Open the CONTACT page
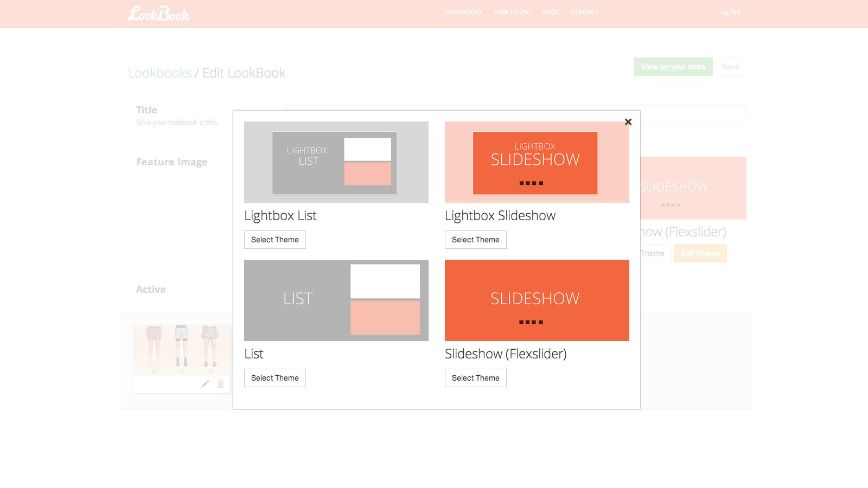This screenshot has height=488, width=868. click(584, 12)
